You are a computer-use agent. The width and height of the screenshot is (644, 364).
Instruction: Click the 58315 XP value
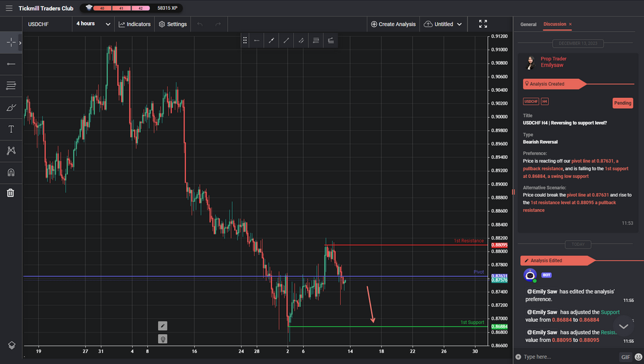167,8
